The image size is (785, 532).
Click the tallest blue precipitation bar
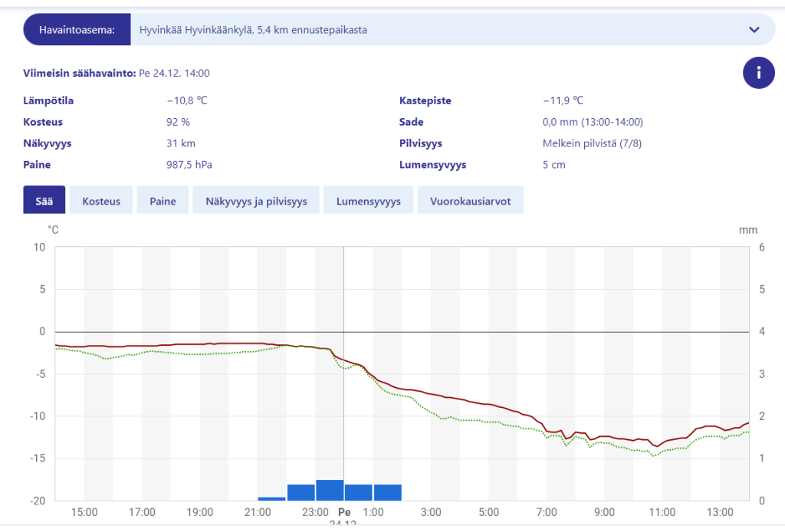[330, 490]
